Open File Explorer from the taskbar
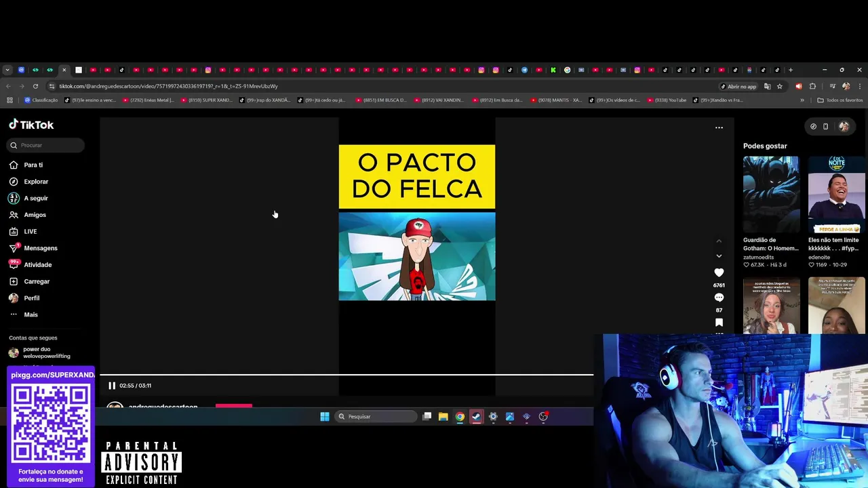868x488 pixels. tap(443, 417)
